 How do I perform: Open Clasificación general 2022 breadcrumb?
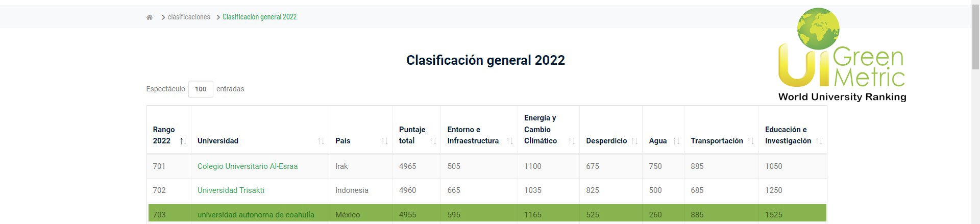259,17
